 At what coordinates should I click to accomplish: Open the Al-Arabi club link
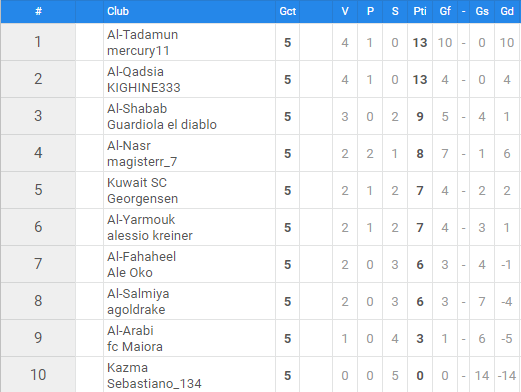(130, 331)
